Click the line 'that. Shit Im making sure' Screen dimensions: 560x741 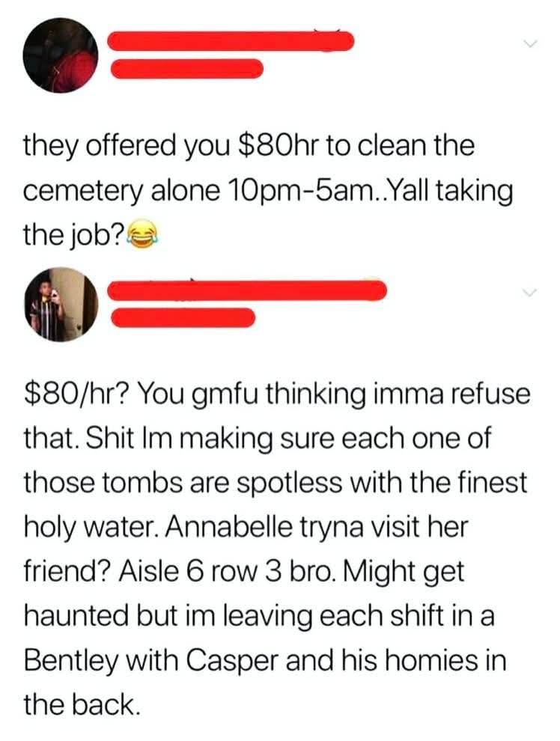tap(258, 438)
